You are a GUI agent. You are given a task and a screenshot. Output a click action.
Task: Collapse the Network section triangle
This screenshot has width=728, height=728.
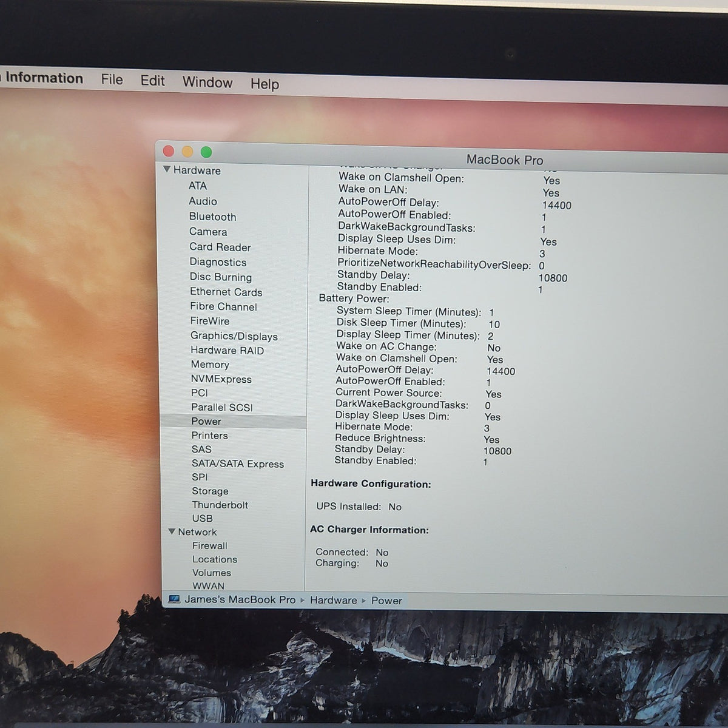coord(172,531)
